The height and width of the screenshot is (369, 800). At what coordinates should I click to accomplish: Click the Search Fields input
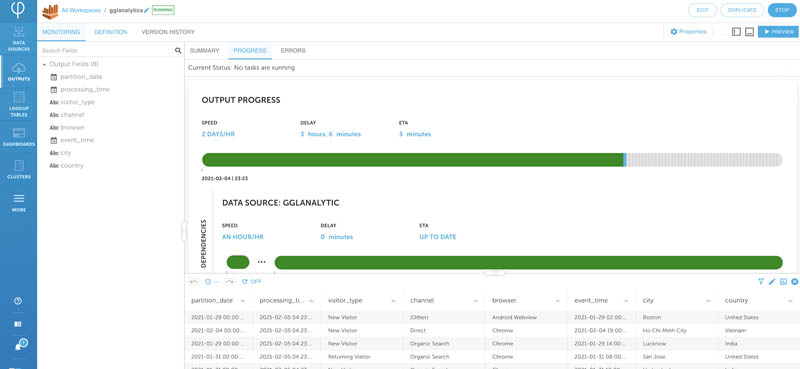(106, 51)
